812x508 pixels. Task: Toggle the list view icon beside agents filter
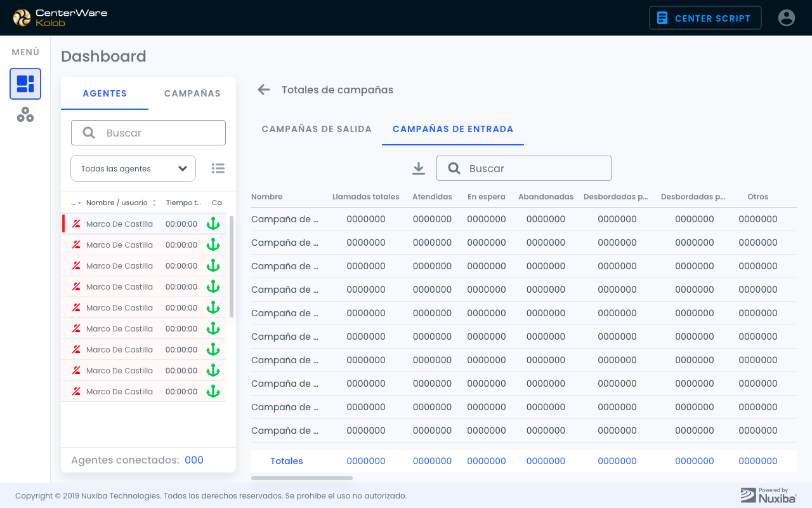click(218, 168)
